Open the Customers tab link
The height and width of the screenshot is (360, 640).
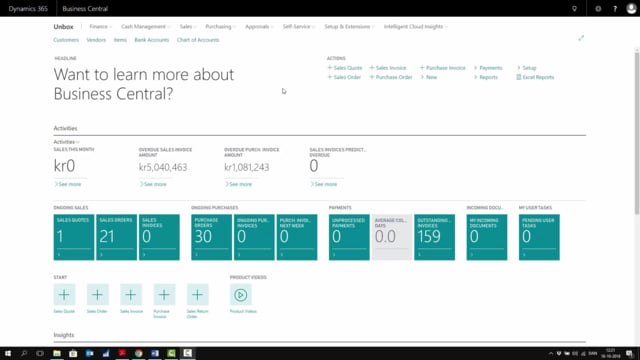pos(66,40)
